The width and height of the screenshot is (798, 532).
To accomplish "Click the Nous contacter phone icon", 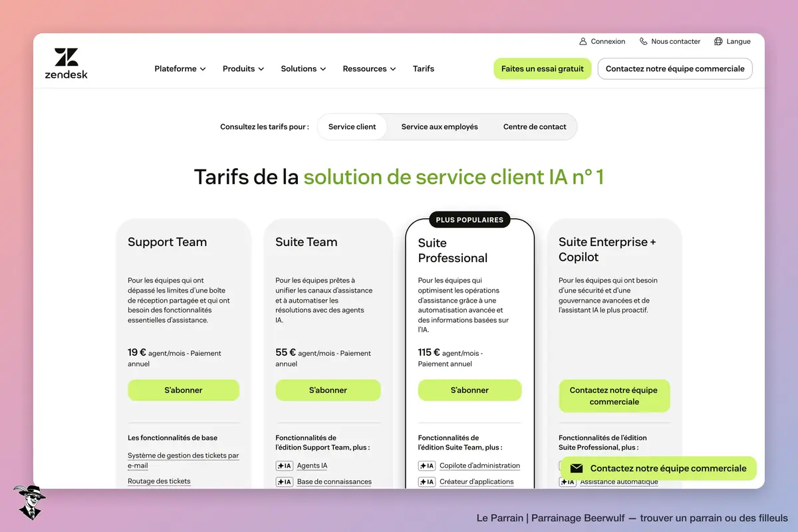I will click(644, 41).
